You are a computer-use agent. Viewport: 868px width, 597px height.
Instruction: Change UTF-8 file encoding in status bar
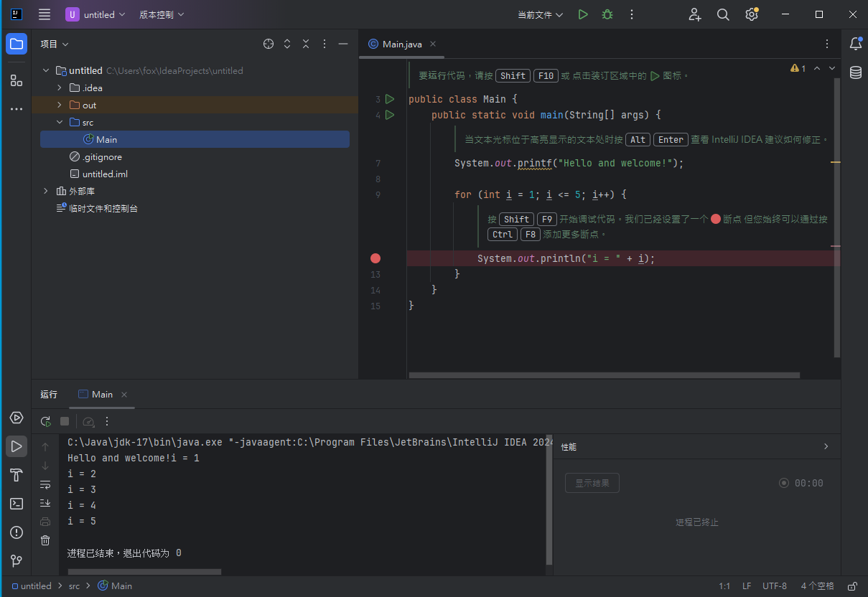click(x=775, y=586)
